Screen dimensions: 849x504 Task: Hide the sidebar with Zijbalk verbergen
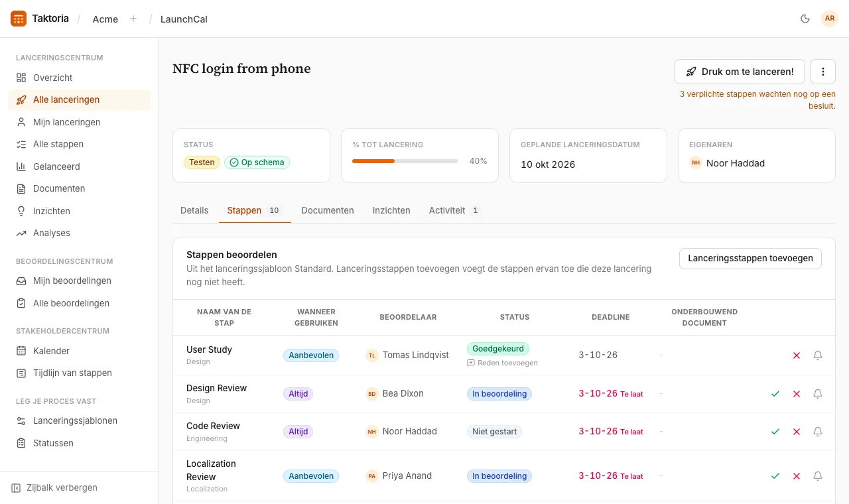(54, 487)
